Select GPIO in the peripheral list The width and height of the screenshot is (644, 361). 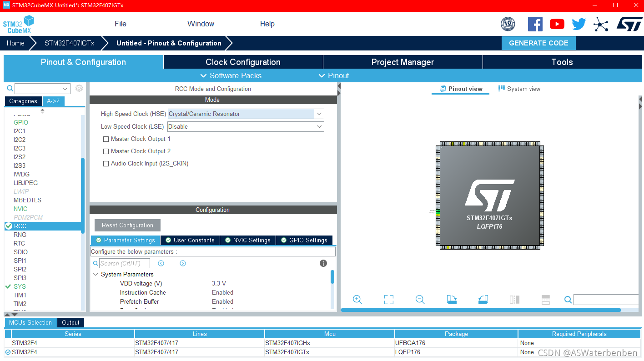tap(21, 122)
